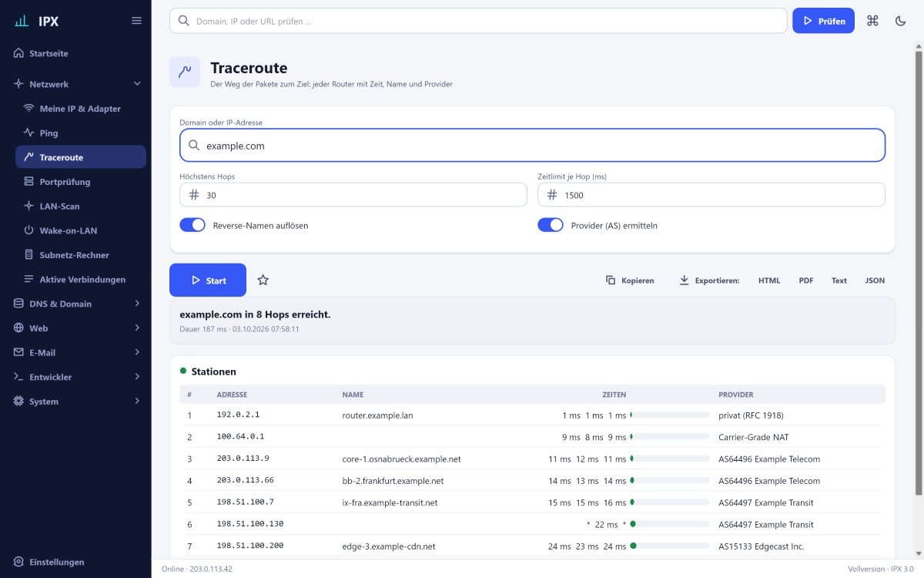Click the Domain oder IP-Adresse field

coord(532,145)
